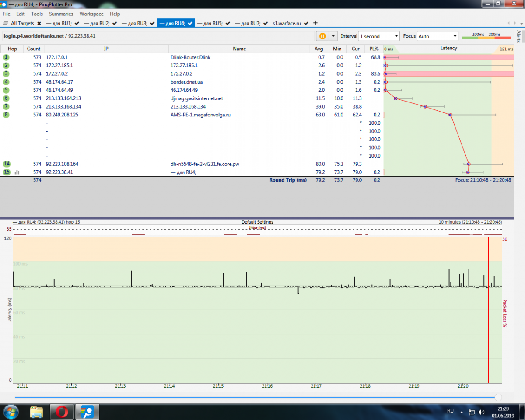
Task: Open the Workspace menu
Action: coord(91,14)
